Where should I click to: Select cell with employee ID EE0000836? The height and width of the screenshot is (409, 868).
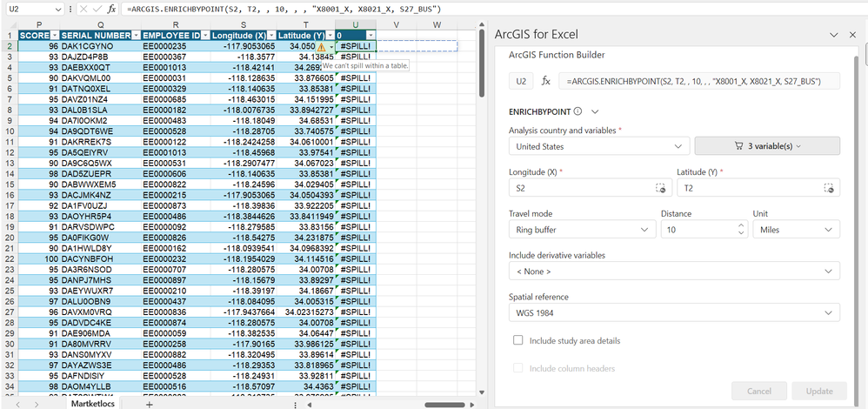176,312
